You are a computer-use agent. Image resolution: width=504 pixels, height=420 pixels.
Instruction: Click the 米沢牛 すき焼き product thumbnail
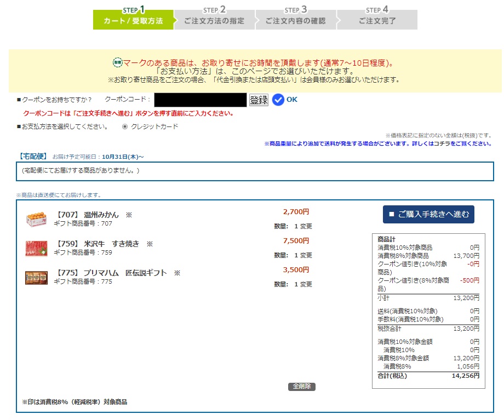[x=36, y=249]
